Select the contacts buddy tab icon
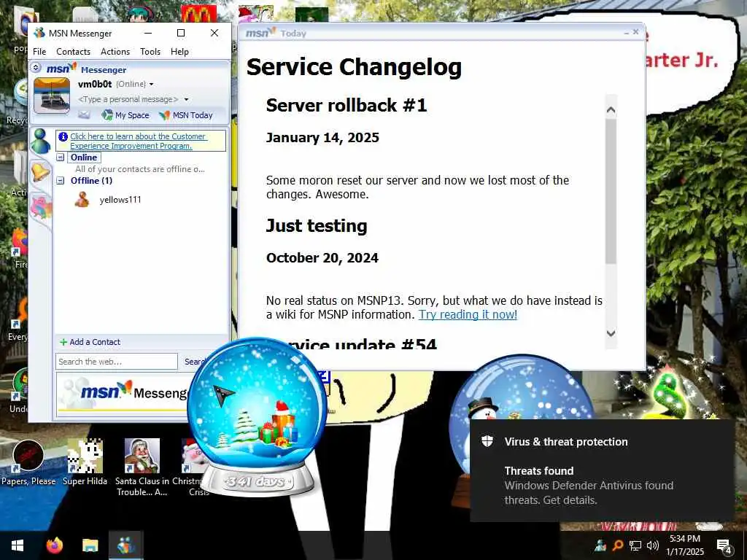Image resolution: width=747 pixels, height=560 pixels. (x=41, y=141)
